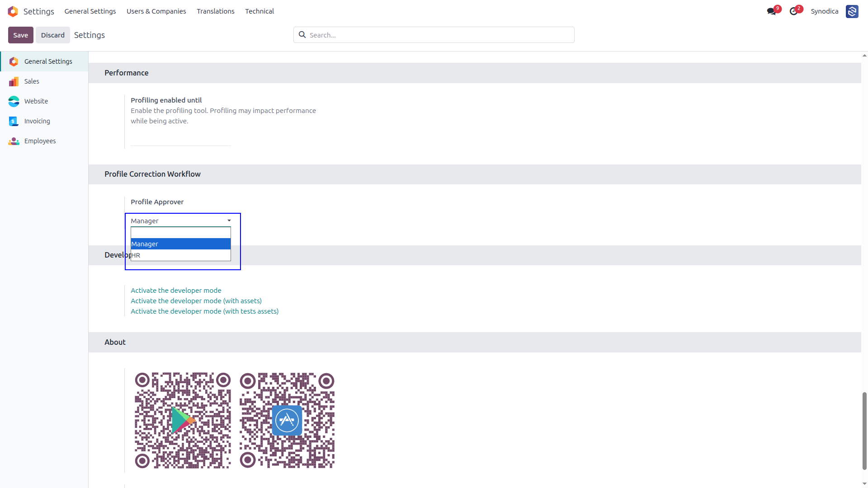Click the Synodica username
This screenshot has width=868, height=488.
825,11
